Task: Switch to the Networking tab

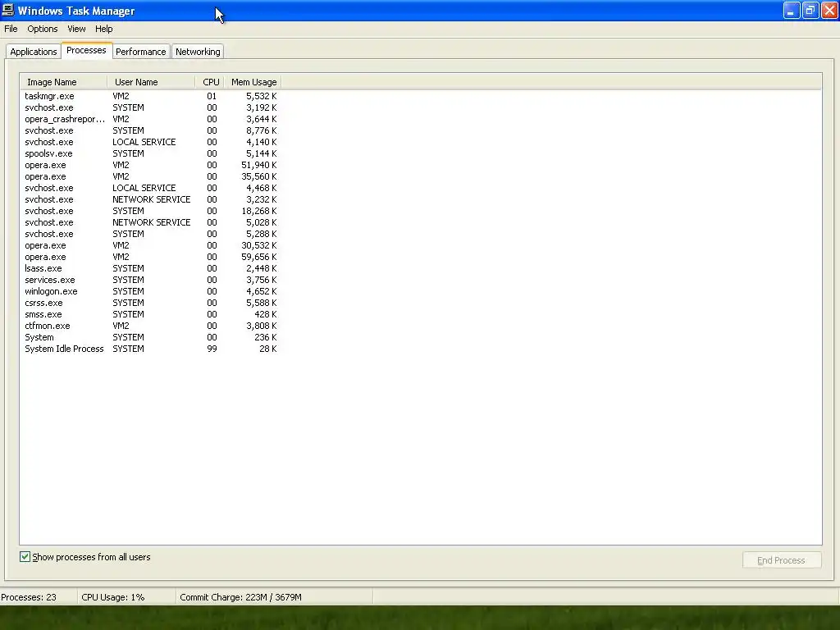Action: point(198,52)
